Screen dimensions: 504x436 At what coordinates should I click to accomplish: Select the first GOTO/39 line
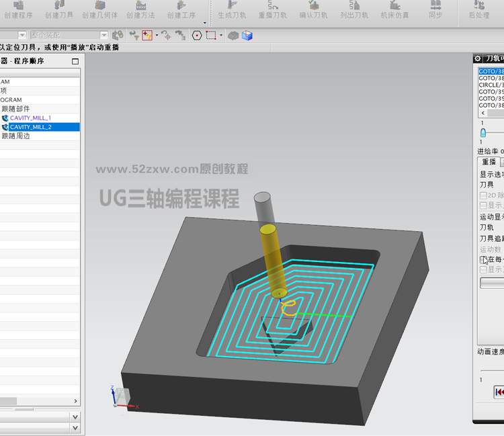click(x=491, y=91)
